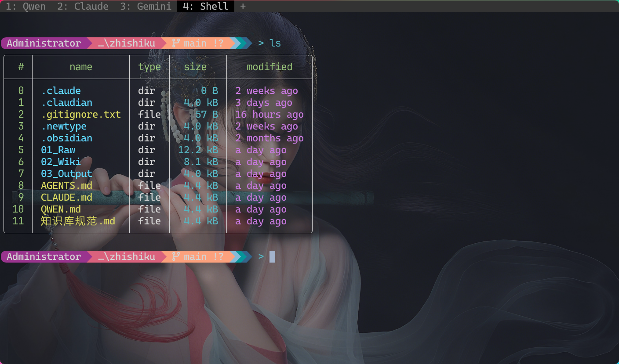Click a day ago value for 知识库规范.md
The image size is (619, 364).
coord(261,221)
